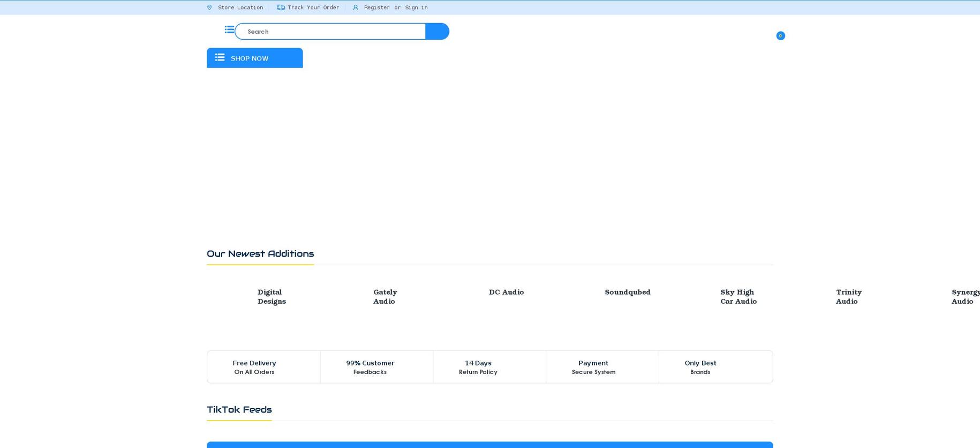This screenshot has width=980, height=448.
Task: Click the blue search submit button
Action: coord(437,31)
